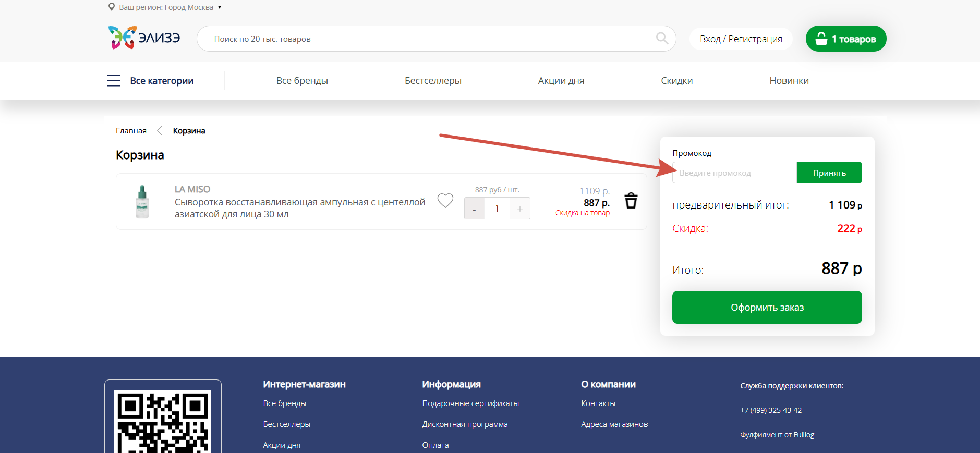
Task: Click the Принять promo button
Action: (829, 173)
